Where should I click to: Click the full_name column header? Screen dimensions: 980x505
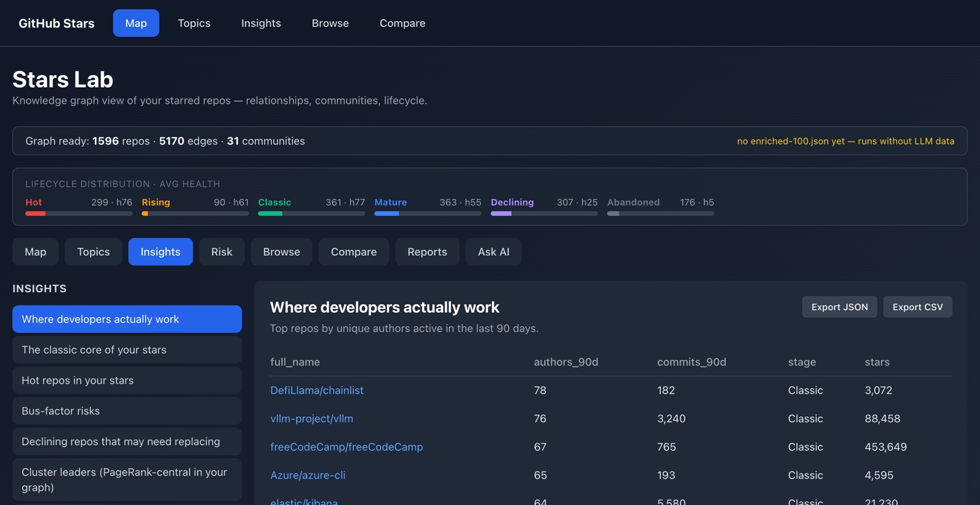(x=295, y=362)
